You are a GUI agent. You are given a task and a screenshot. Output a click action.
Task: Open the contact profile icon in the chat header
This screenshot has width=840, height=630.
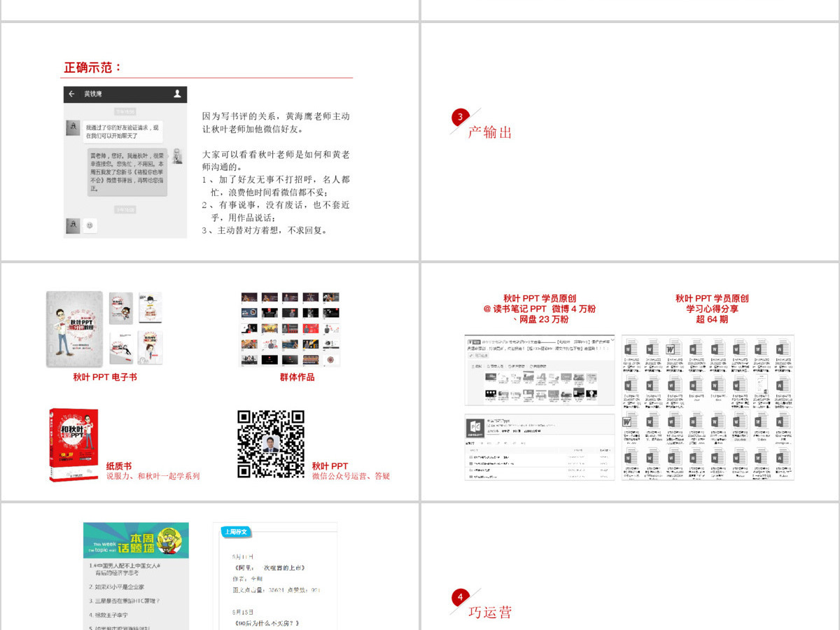[x=177, y=94]
